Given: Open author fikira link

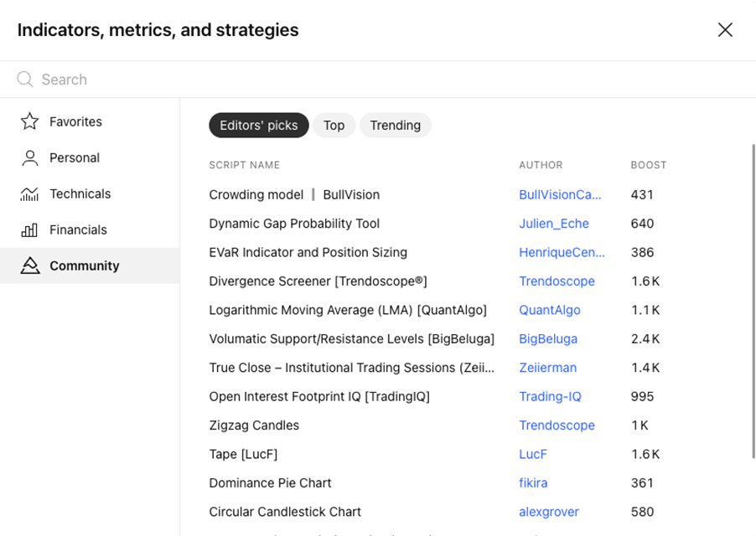Looking at the screenshot, I should coord(533,483).
